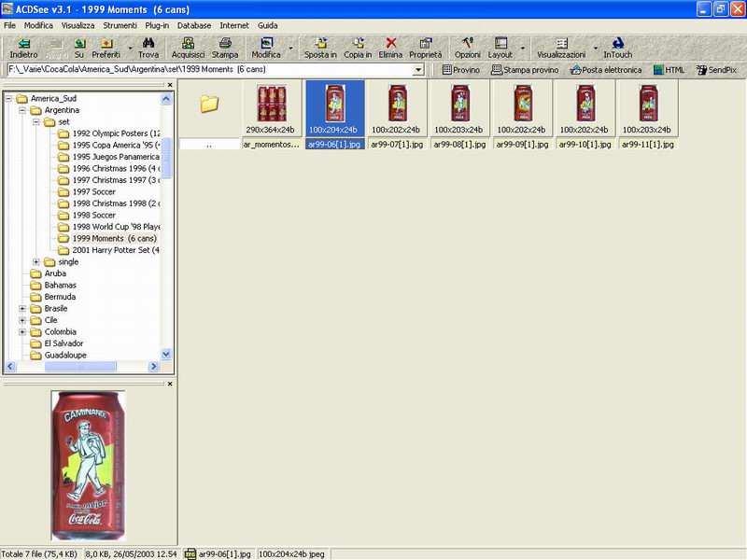Collapse the America_Sud tree node
747x560 pixels.
point(8,99)
